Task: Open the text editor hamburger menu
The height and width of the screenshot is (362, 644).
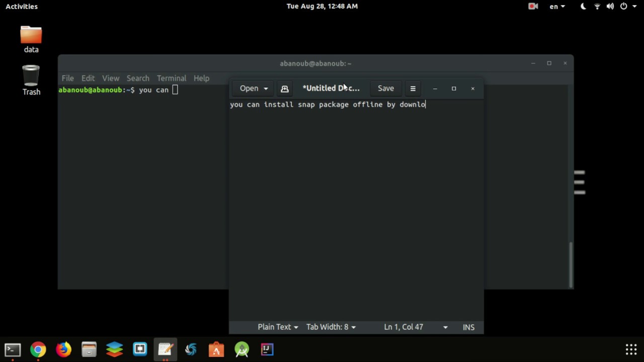Action: point(413,88)
